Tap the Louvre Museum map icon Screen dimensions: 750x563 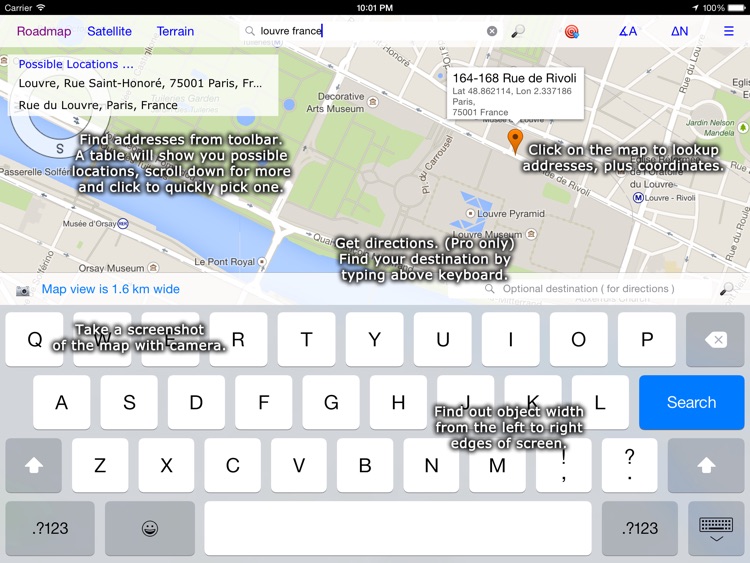pyautogui.click(x=531, y=234)
